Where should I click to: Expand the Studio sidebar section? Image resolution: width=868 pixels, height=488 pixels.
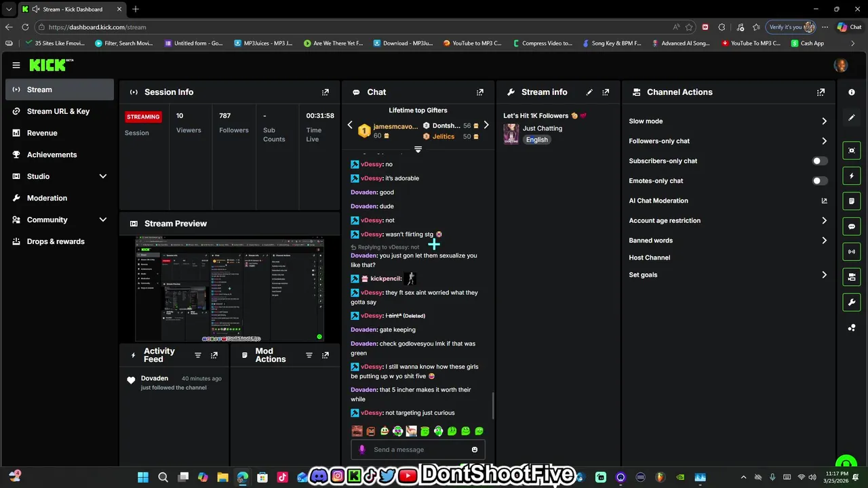pyautogui.click(x=103, y=176)
